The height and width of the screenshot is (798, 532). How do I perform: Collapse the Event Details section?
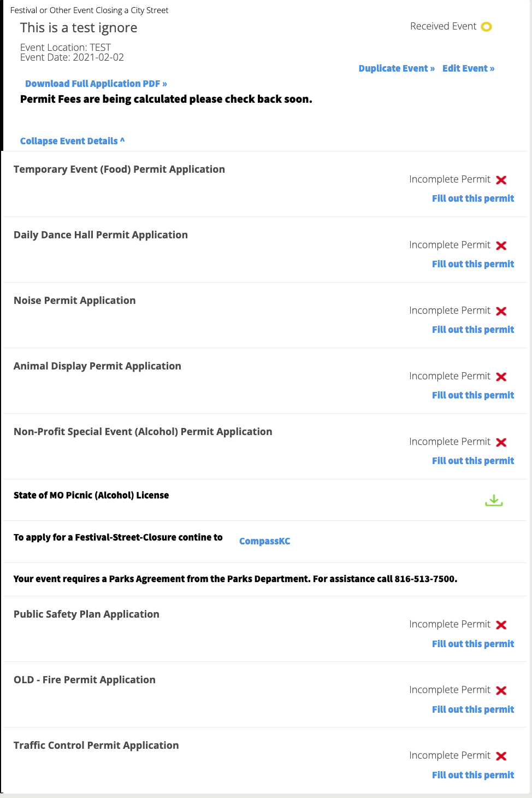click(x=72, y=141)
